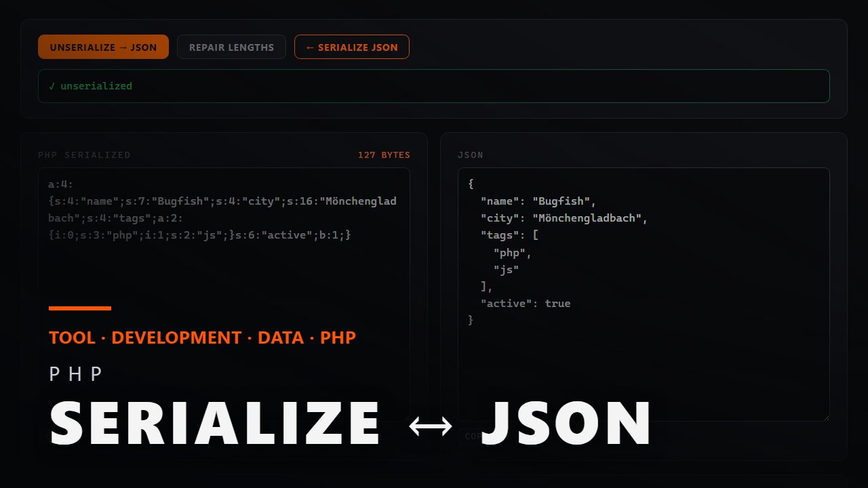Click the '✓ unserialized' status message
This screenshot has height=488, width=868.
coord(434,86)
